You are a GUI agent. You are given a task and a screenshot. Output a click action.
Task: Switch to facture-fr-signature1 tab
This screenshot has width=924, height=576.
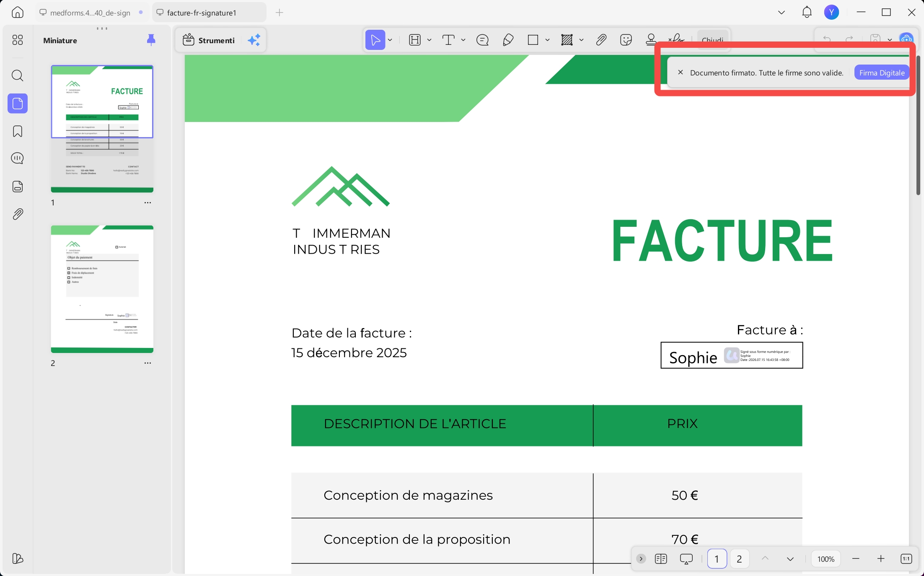click(209, 13)
